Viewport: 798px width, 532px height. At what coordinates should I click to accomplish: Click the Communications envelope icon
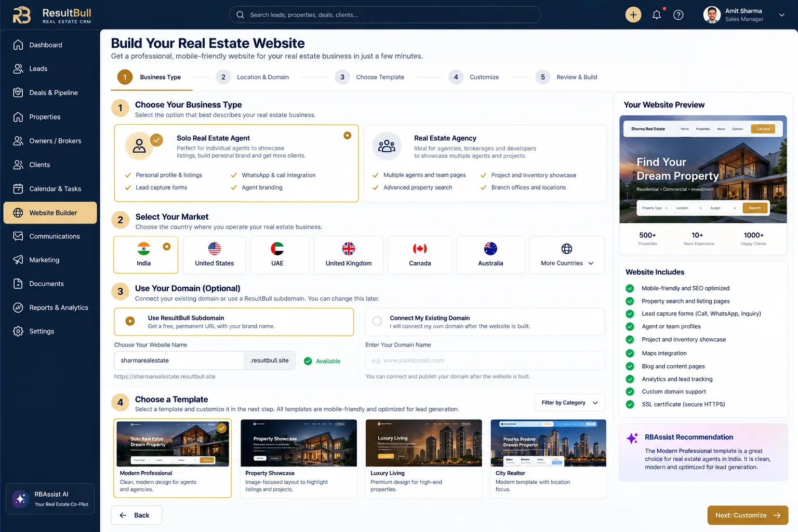coord(18,236)
